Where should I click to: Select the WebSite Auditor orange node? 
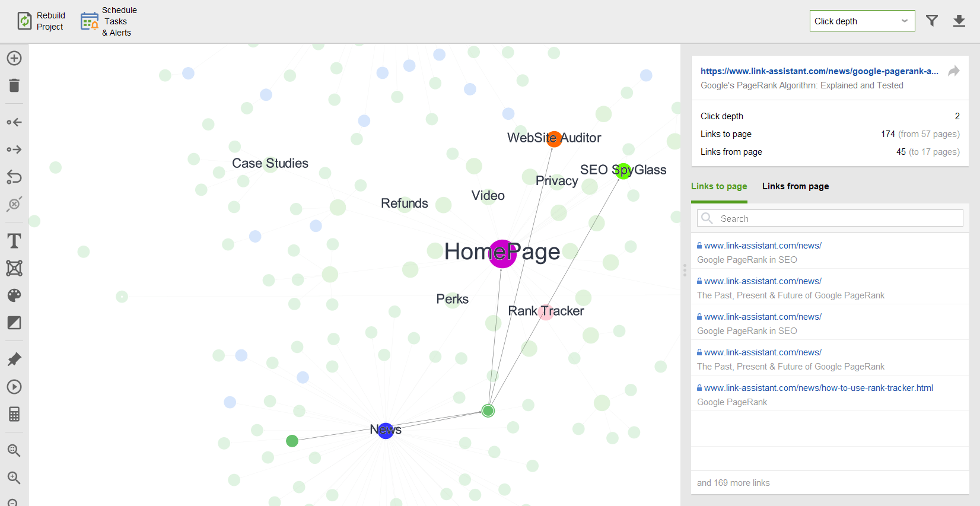point(554,139)
